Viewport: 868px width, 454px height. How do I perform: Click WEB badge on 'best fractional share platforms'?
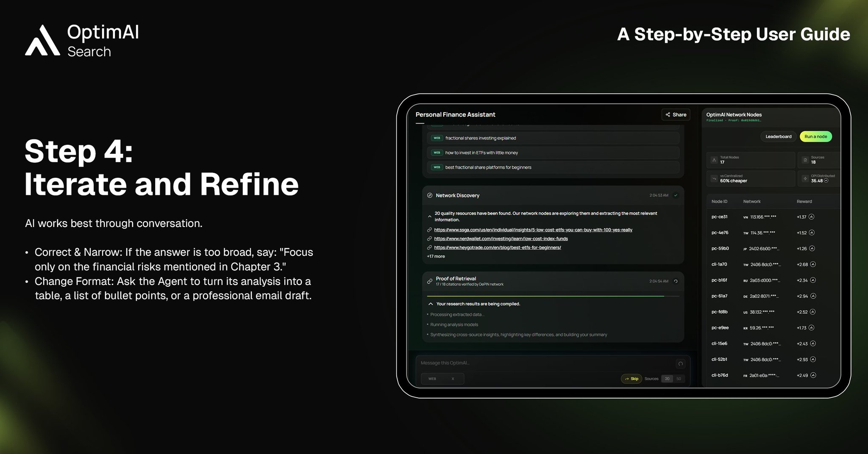pyautogui.click(x=437, y=167)
